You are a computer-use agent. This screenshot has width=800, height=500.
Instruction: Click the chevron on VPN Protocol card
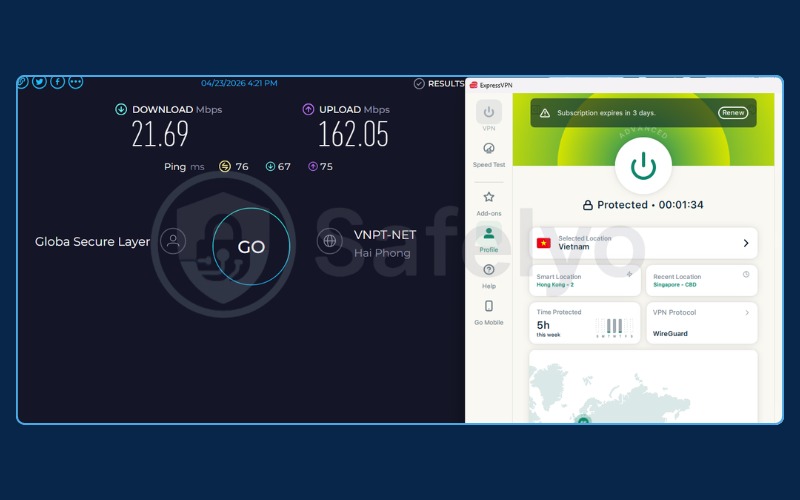coord(747,312)
